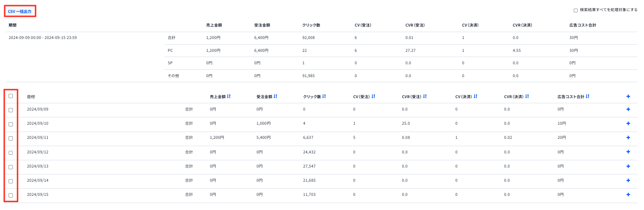Check the 2024/09/09 row checkbox
Screen dimensions: 644x210
[x=11, y=110]
